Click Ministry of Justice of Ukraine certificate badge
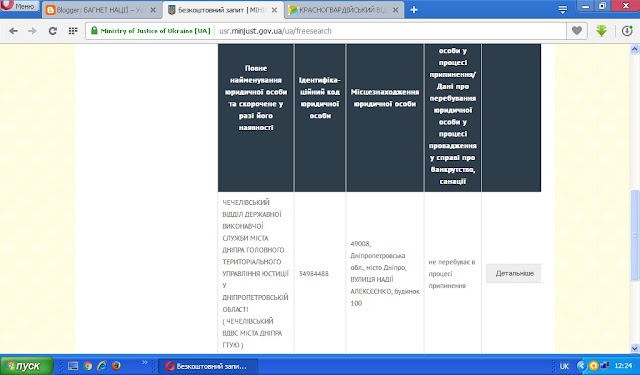 pos(151,31)
